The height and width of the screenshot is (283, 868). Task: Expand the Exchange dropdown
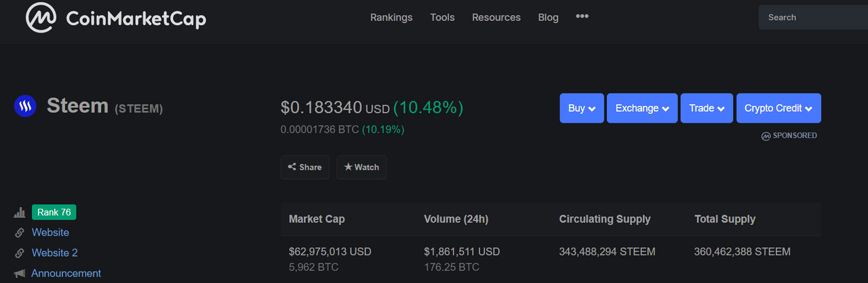pyautogui.click(x=642, y=108)
